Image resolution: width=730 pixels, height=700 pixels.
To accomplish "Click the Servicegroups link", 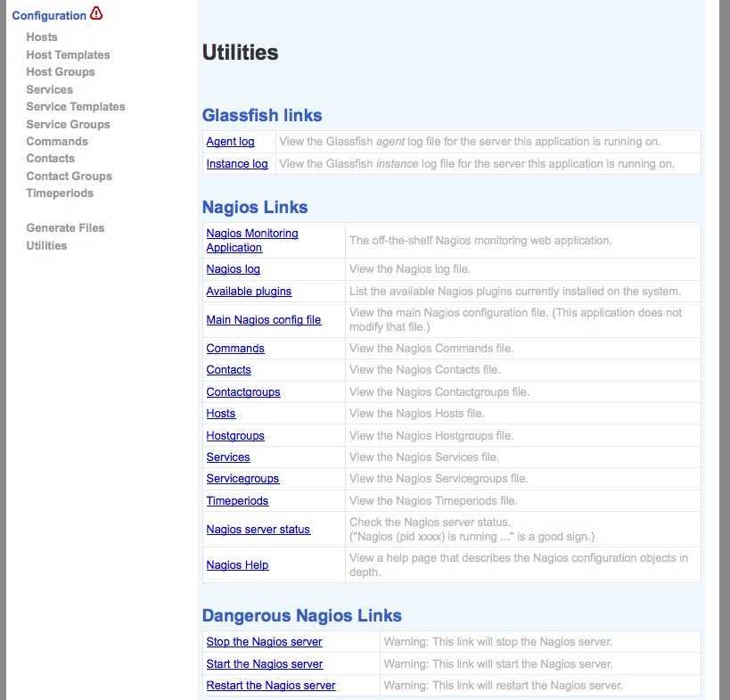I will (243, 479).
